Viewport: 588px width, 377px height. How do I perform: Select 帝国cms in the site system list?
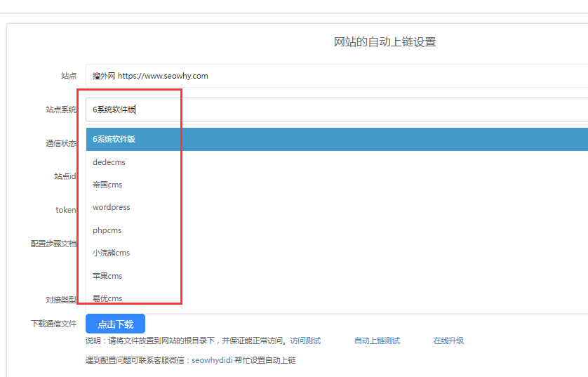tap(107, 185)
